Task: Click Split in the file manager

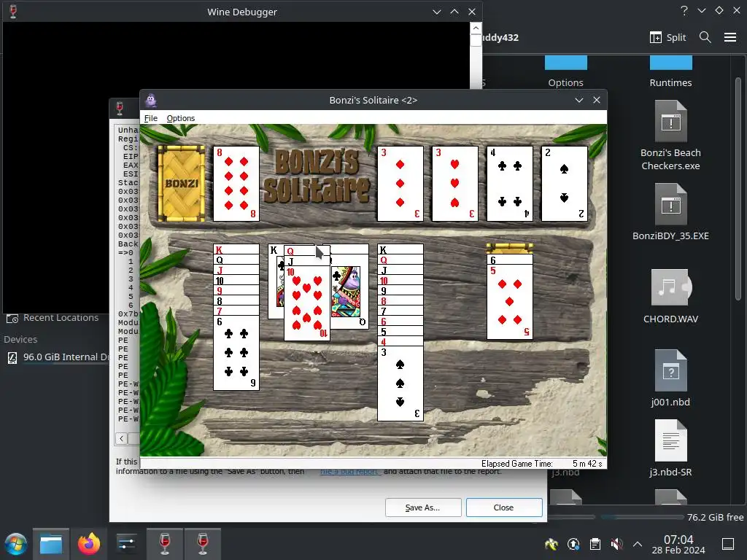Action: [668, 38]
